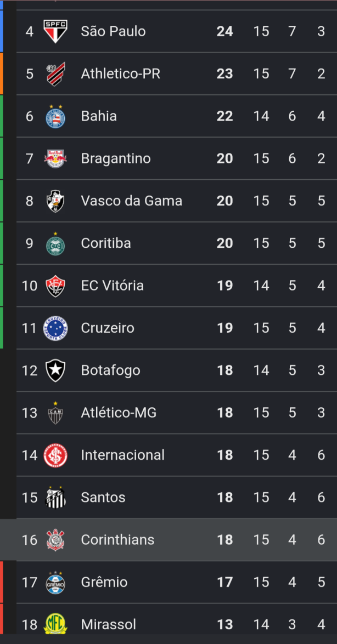This screenshot has width=337, height=644.
Task: Open the highlighted Corinthians team name
Action: point(117,540)
